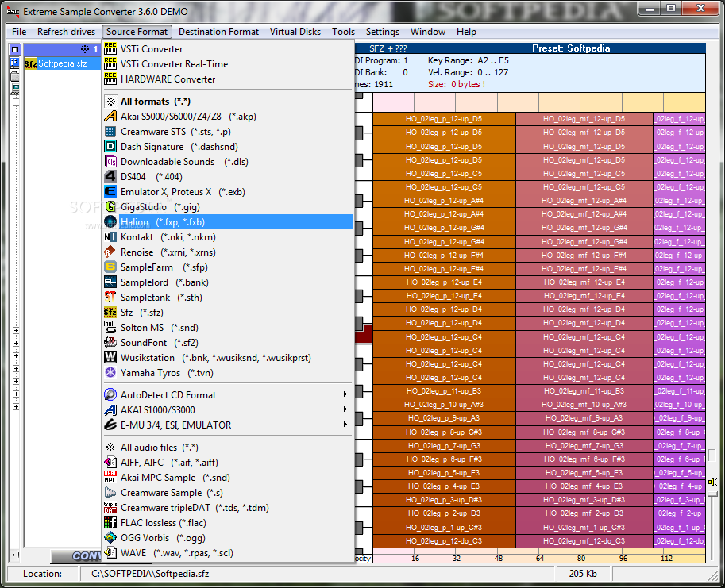Image resolution: width=725 pixels, height=588 pixels.
Task: Click the Kontakt NI icon
Action: [x=110, y=237]
